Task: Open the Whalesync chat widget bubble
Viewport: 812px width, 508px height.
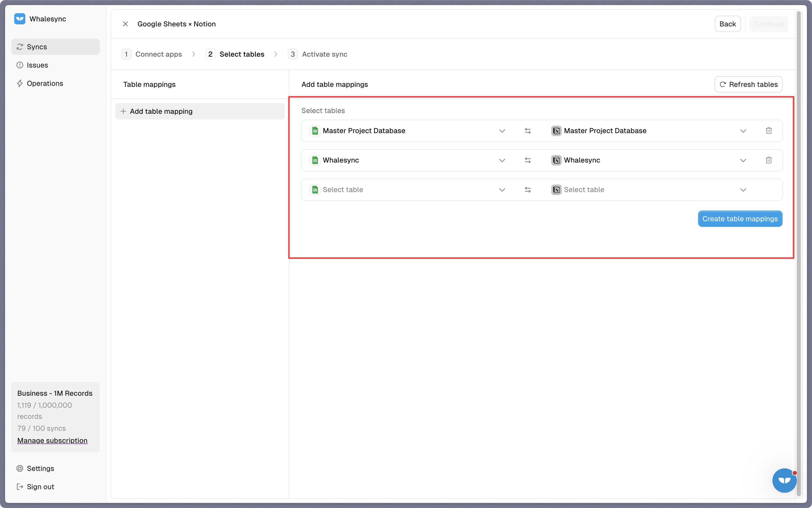Action: coord(784,481)
